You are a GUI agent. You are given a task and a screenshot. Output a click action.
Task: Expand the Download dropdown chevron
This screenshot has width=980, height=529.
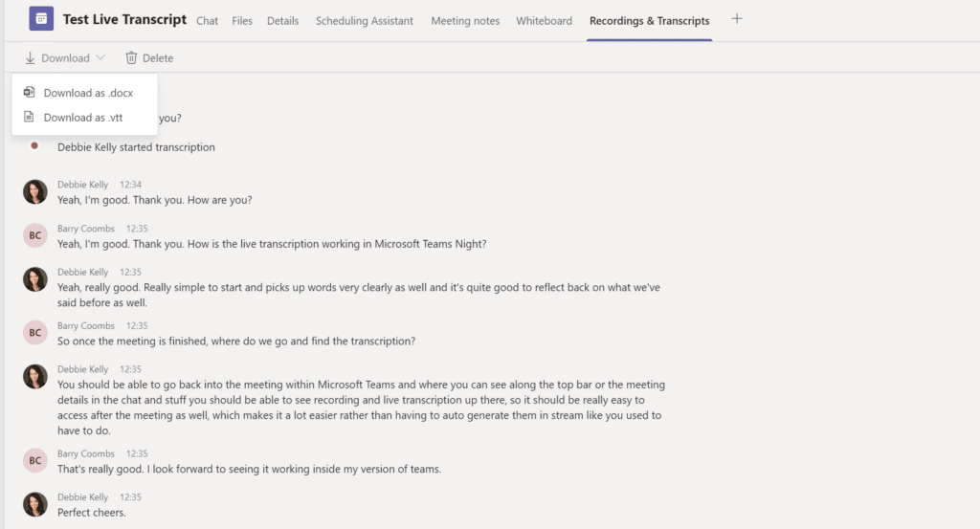click(100, 57)
